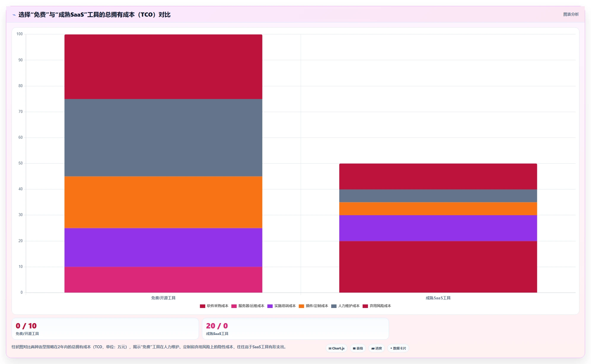Click the 30 y-axis tick label
This screenshot has height=364, width=591.
(x=20, y=215)
